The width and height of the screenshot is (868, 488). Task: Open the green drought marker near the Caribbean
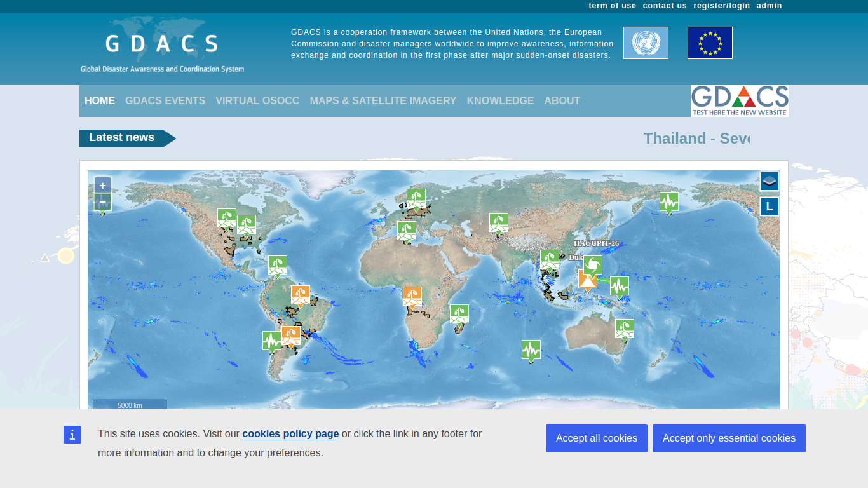pos(278,265)
